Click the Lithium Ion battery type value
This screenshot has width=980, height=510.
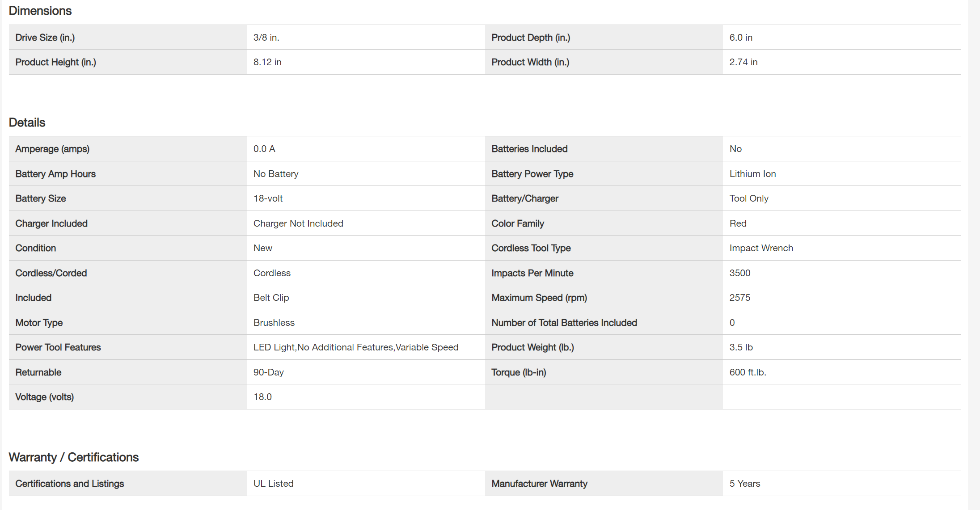[752, 174]
